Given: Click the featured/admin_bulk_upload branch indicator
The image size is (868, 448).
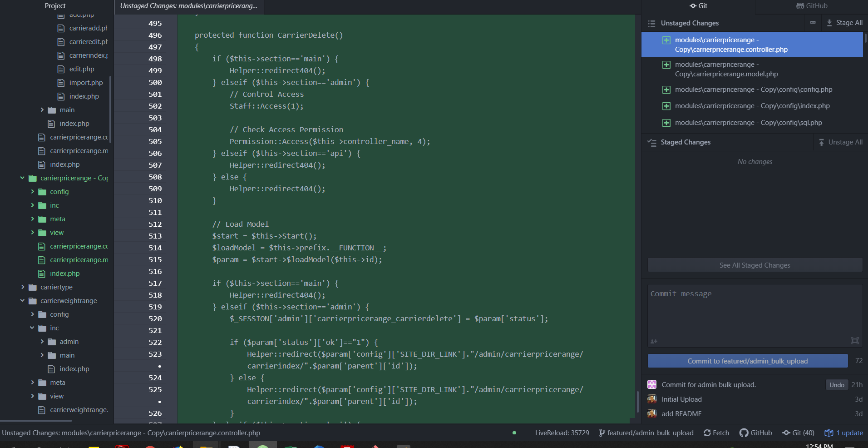Looking at the screenshot, I should (x=646, y=433).
